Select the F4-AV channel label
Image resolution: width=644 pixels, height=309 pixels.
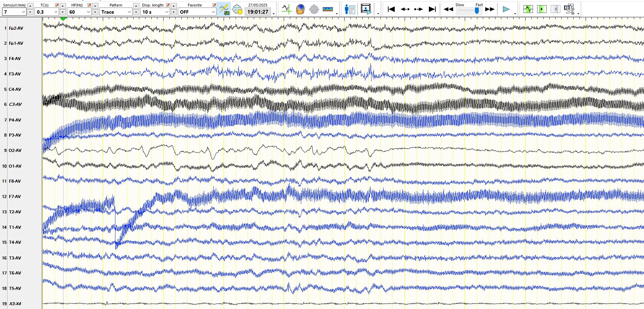click(15, 59)
